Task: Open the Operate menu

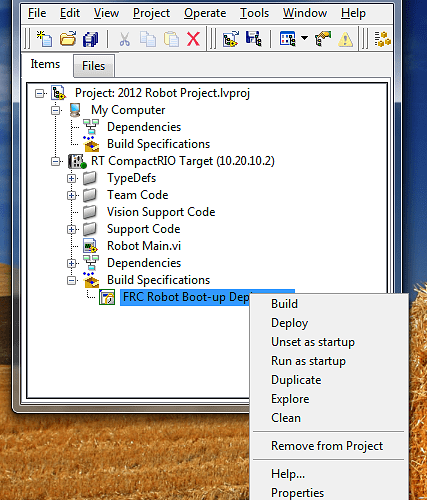Action: pos(205,13)
